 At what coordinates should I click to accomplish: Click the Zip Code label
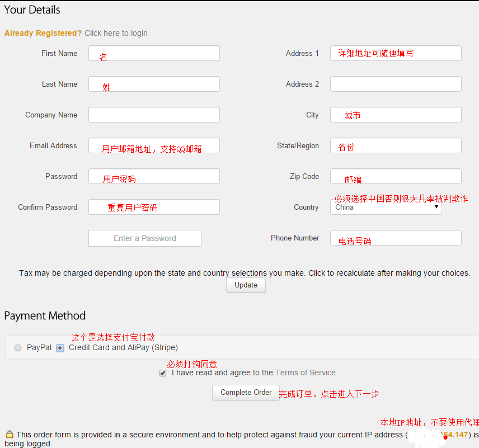304,177
